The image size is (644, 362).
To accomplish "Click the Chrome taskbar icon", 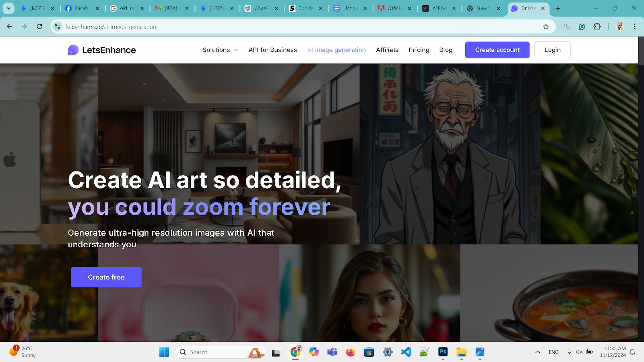I will [295, 352].
